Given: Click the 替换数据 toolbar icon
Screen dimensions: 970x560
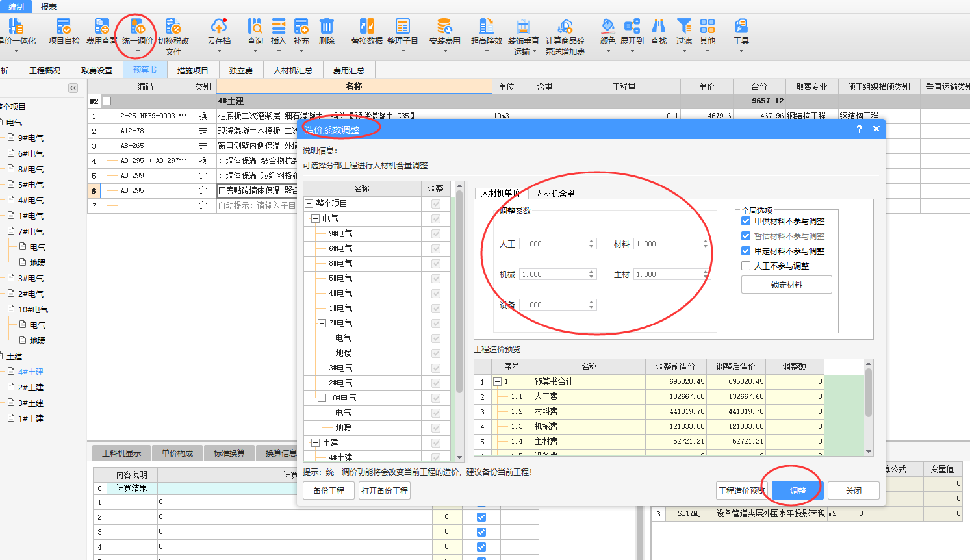Looking at the screenshot, I should pos(367,26).
